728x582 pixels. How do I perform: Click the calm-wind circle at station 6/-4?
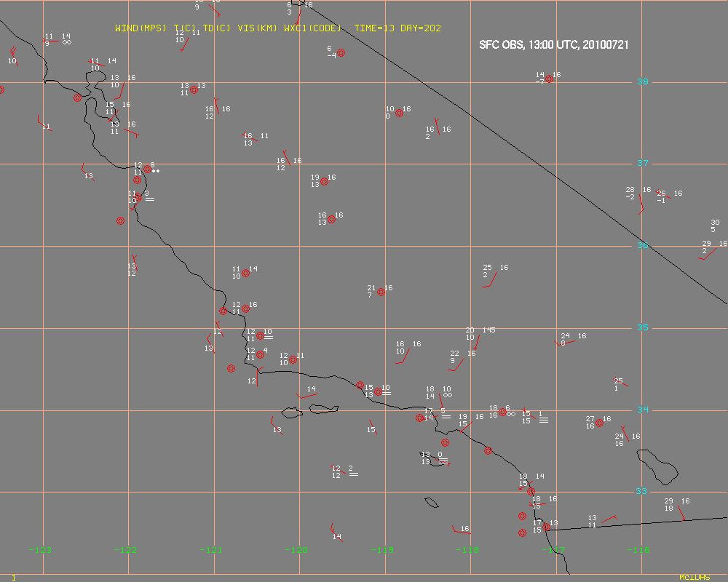point(341,53)
